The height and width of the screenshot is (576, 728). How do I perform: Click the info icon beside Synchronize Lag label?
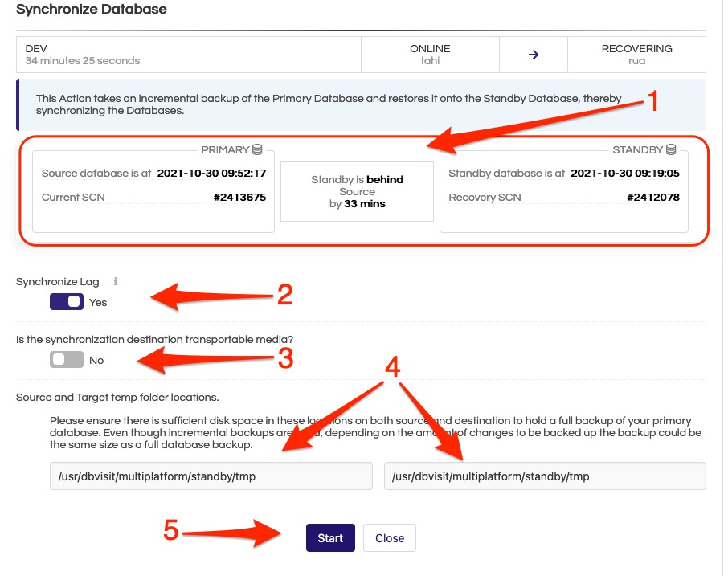115,281
